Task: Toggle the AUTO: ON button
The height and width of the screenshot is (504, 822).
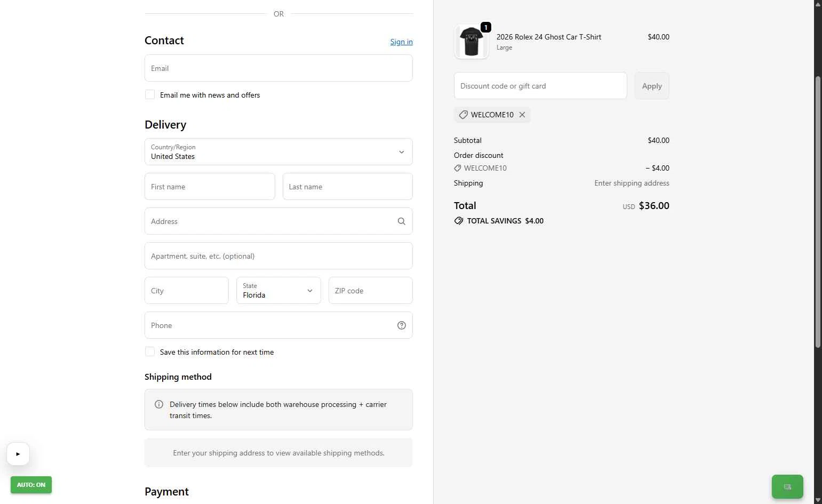Action: pyautogui.click(x=31, y=485)
